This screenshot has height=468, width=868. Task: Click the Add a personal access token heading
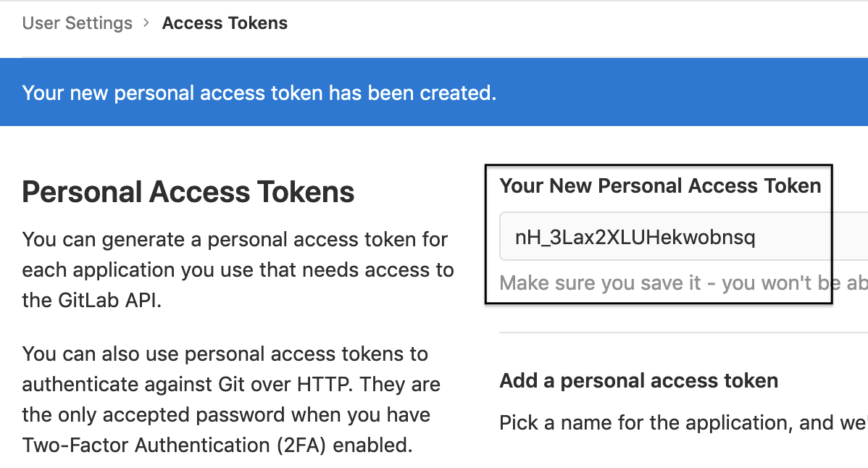click(x=638, y=380)
